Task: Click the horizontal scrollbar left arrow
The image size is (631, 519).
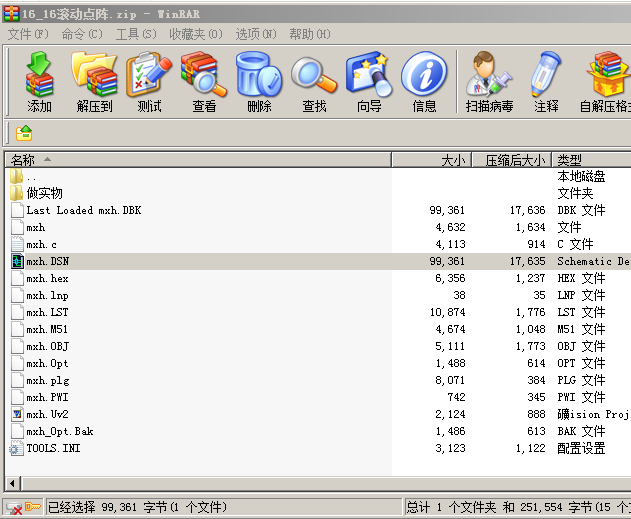Action: click(x=12, y=484)
